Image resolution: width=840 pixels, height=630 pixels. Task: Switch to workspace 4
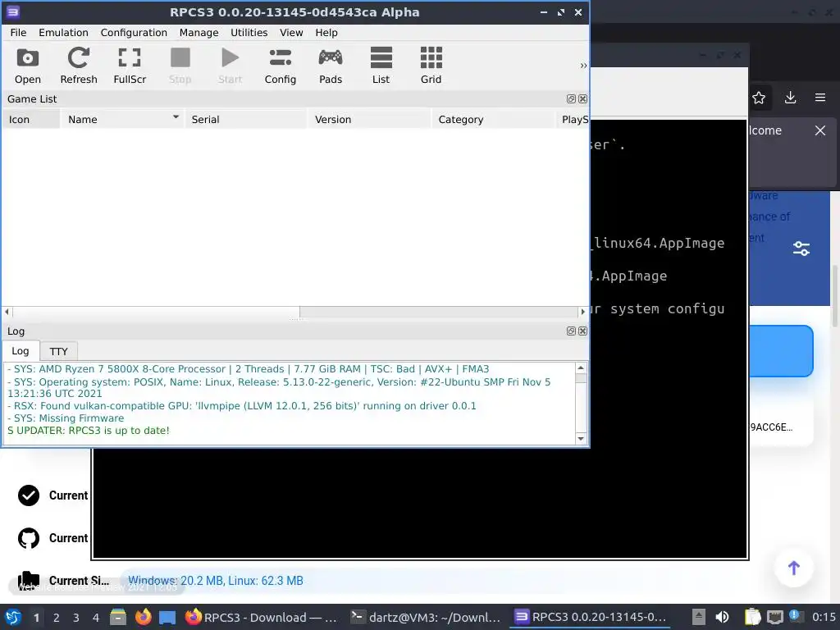96,618
